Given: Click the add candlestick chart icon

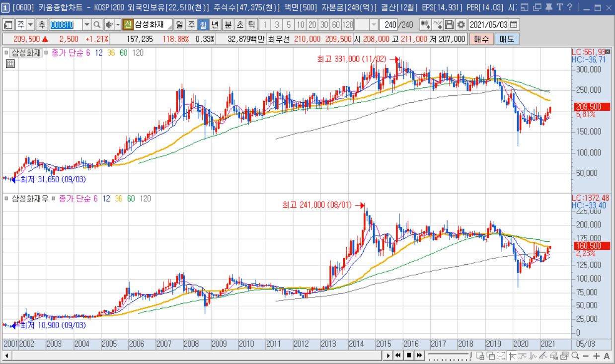Looking at the screenshot, I should coord(426,25).
